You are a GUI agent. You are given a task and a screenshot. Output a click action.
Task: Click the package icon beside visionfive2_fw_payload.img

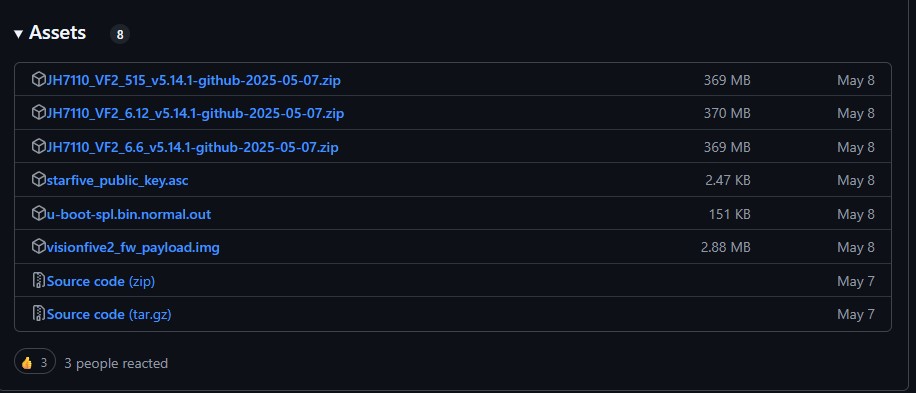point(39,247)
